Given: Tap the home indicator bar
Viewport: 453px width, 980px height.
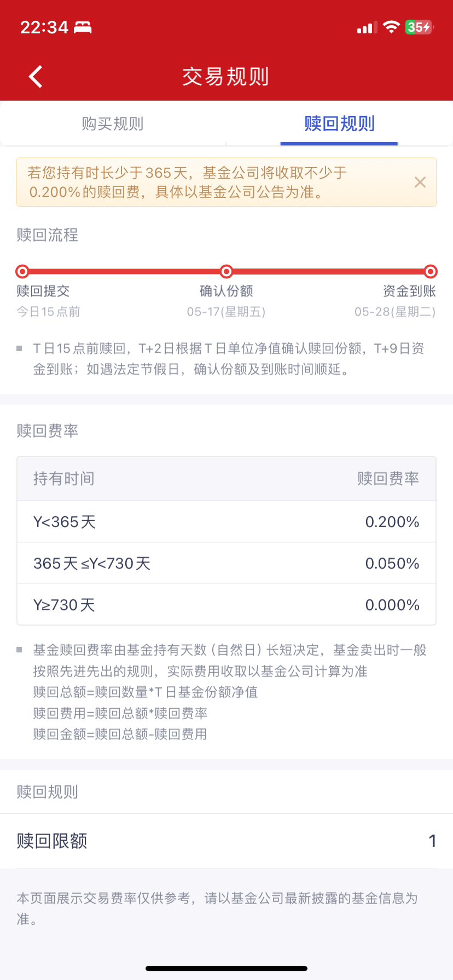Looking at the screenshot, I should (226, 969).
